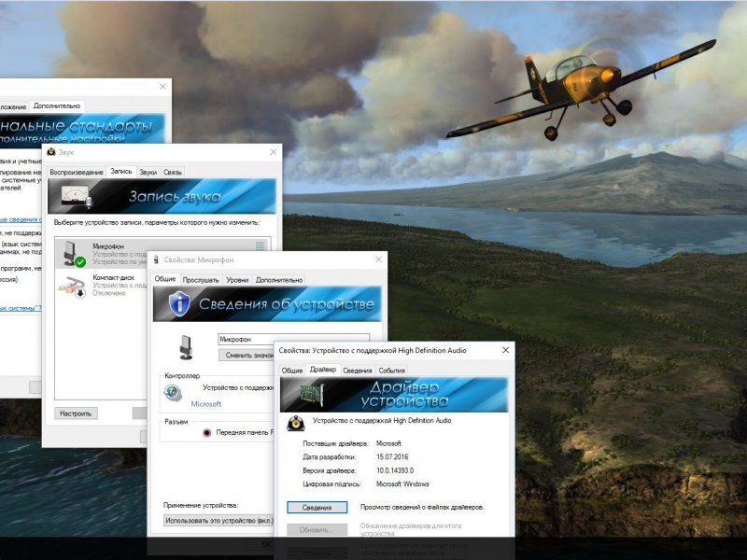The height and width of the screenshot is (560, 747).
Task: Click the Передняя панель jack description
Action: 245,432
